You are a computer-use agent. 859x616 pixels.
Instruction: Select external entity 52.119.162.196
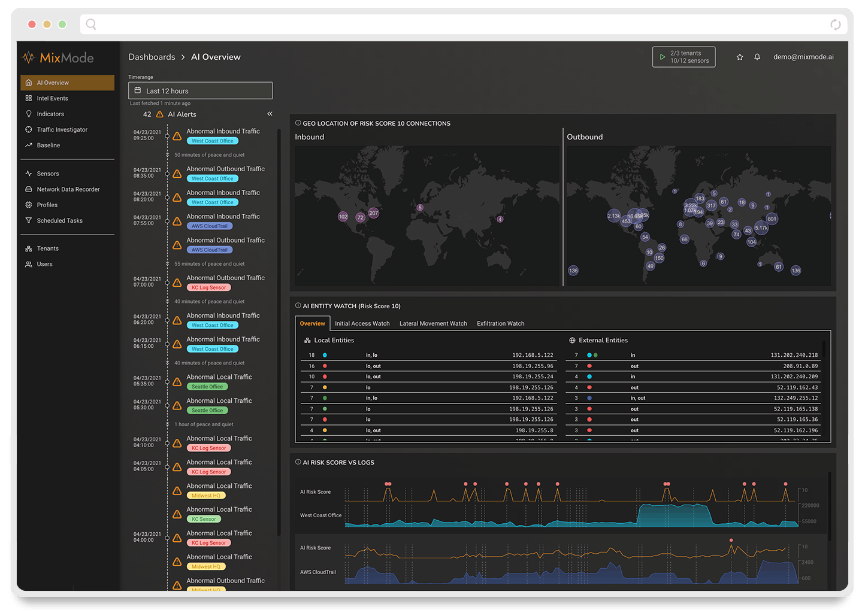pyautogui.click(x=693, y=430)
